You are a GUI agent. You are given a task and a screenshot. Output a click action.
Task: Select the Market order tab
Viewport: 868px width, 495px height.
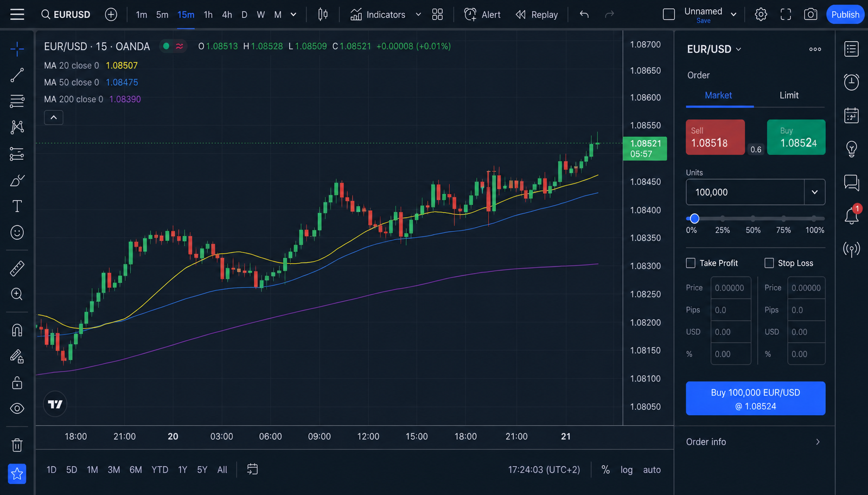coord(719,96)
